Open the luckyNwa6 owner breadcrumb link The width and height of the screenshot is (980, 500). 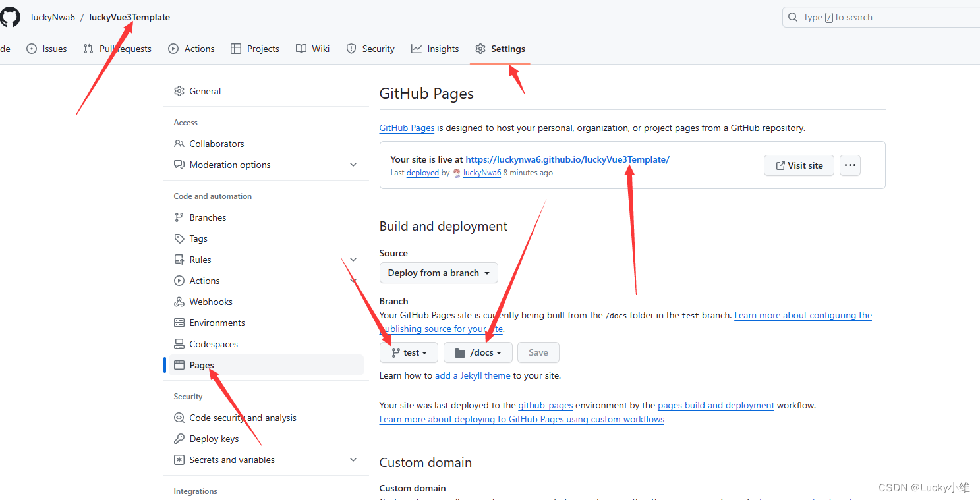pos(53,18)
